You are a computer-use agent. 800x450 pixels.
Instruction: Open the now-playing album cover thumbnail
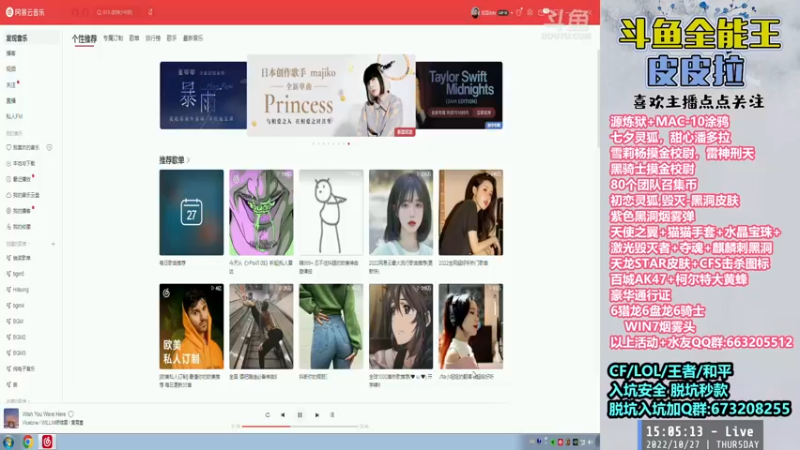coord(11,418)
